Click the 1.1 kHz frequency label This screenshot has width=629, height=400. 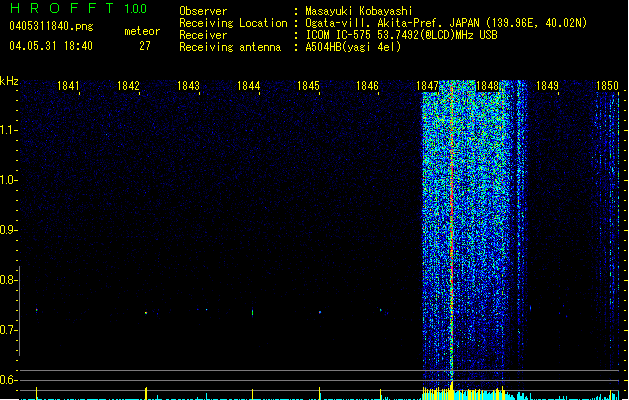[8, 130]
